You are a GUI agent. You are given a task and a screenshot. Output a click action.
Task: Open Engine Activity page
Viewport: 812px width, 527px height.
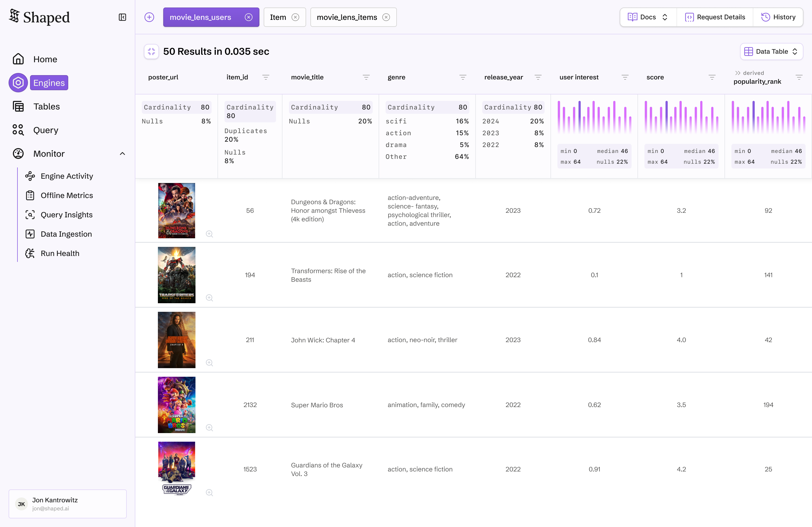[67, 176]
